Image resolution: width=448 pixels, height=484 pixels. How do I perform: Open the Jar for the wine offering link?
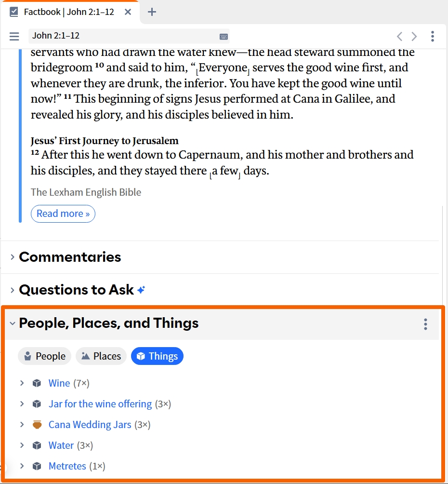100,404
